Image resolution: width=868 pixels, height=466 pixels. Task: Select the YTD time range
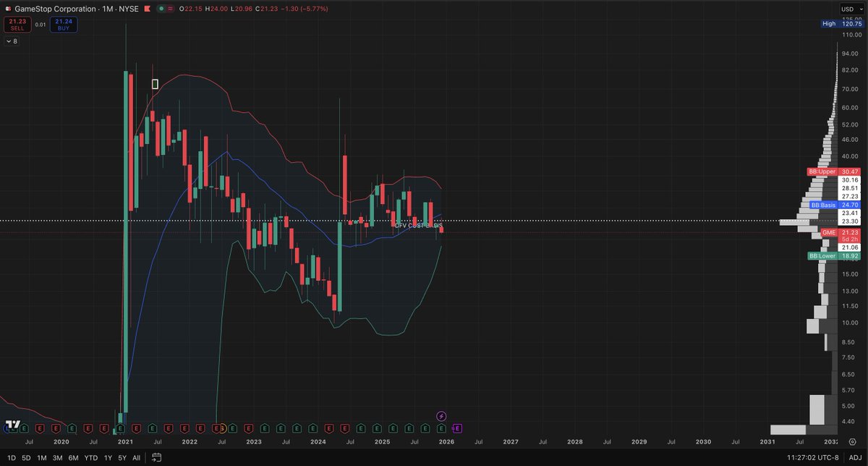point(91,457)
